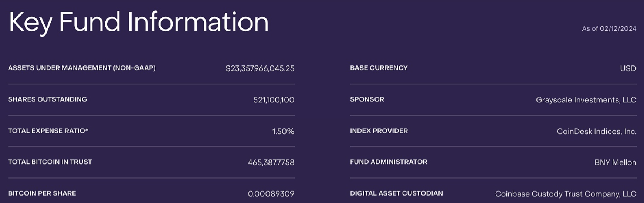Click the Total Bitcoin in Trust label

tap(50, 162)
